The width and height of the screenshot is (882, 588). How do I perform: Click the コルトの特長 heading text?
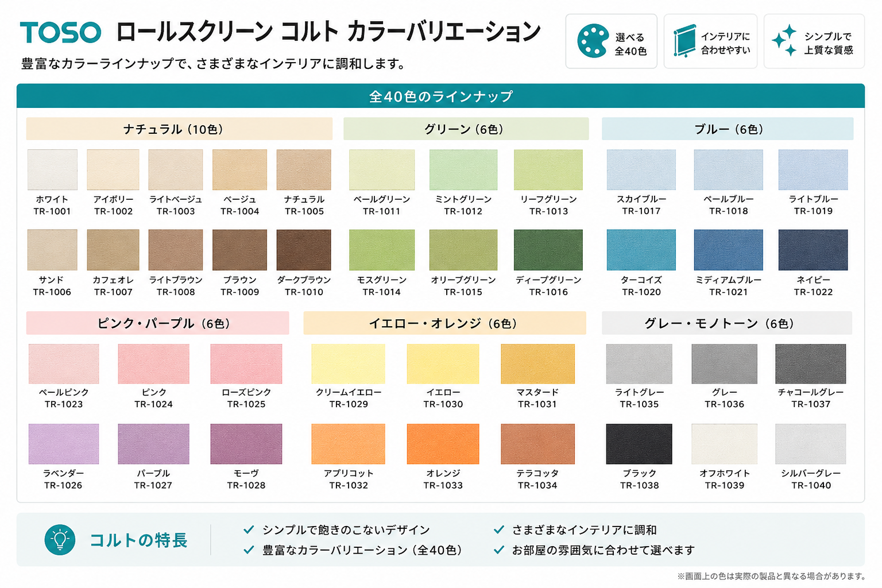click(x=138, y=540)
